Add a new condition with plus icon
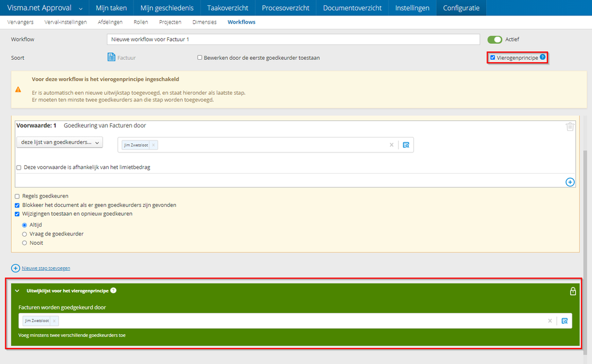592x364 pixels. 569,182
